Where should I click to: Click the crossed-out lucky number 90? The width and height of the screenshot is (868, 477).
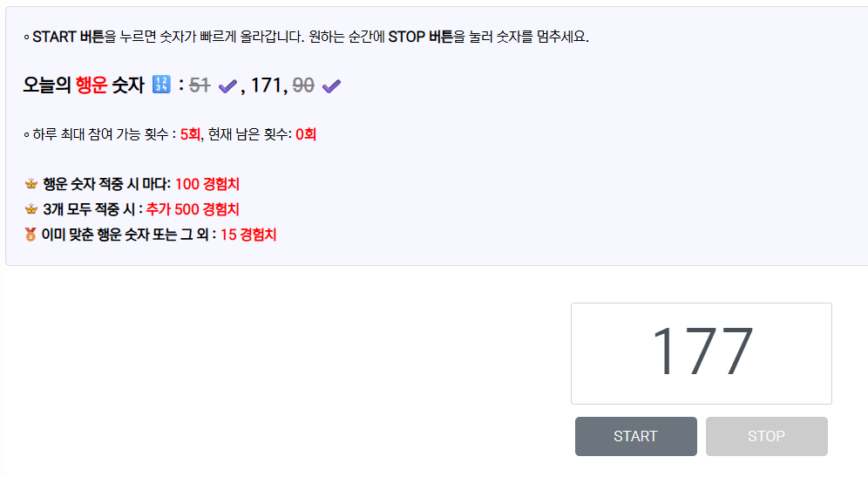click(x=303, y=85)
